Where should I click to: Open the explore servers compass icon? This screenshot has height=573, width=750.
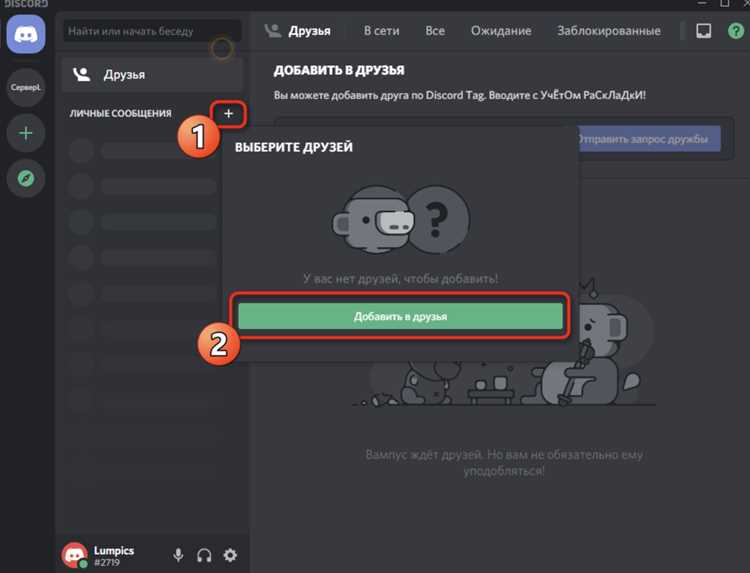[x=26, y=178]
